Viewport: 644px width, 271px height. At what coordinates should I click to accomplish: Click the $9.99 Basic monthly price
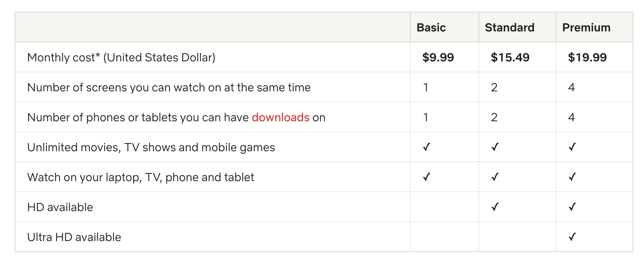click(438, 58)
